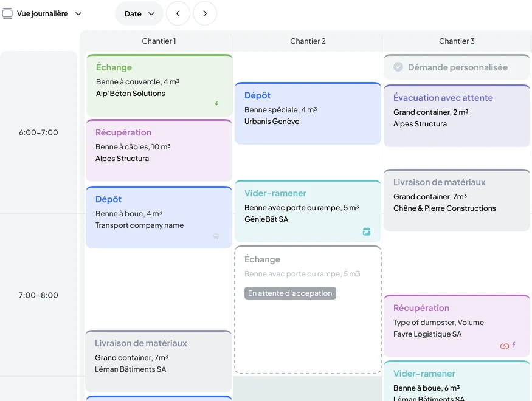Click the calendar icon on Vider-ramener GénieBât card
The image size is (532, 401).
coord(367,231)
